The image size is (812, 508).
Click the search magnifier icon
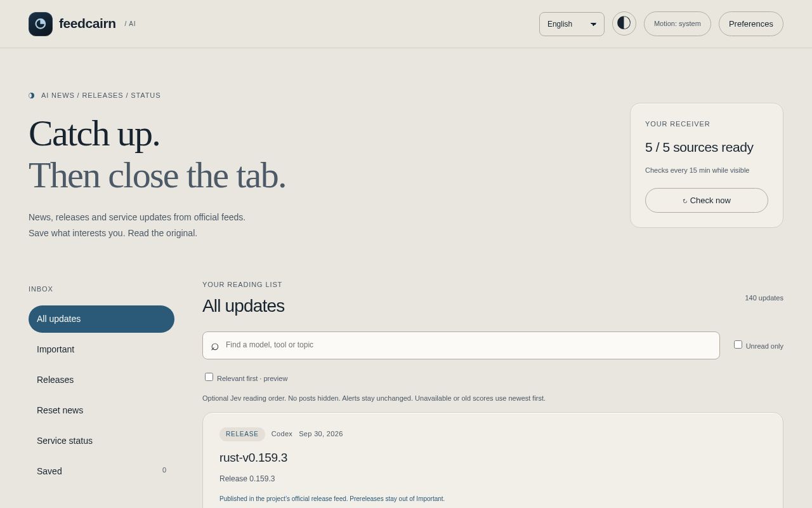pos(215,345)
